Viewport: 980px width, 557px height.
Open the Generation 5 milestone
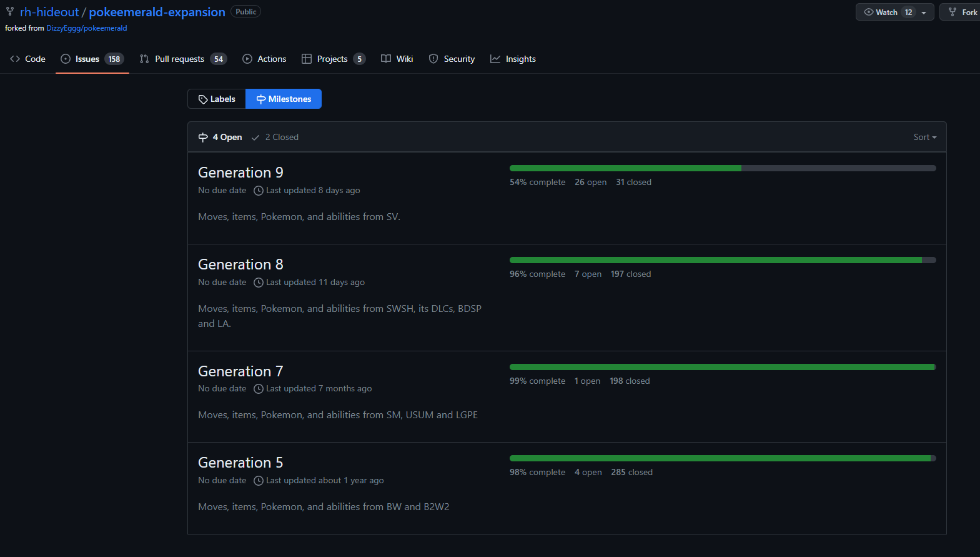point(240,463)
